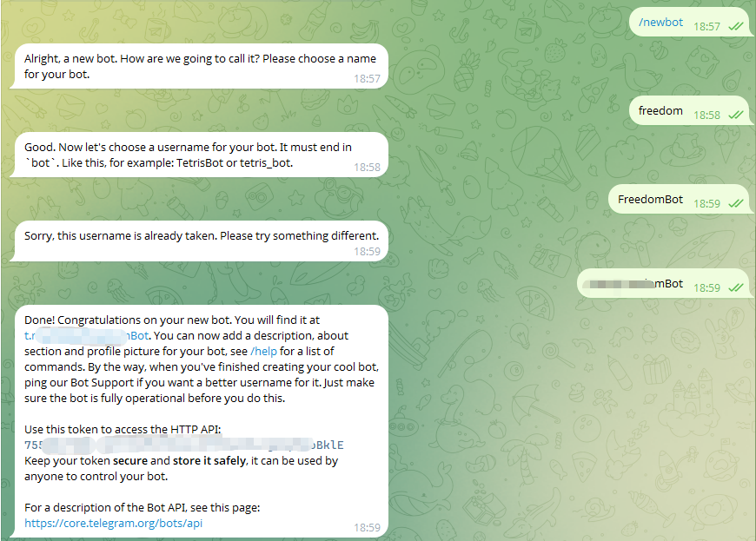Viewport: 756px width, 541px height.
Task: Click the 18:58 timestamp on the 'Good' message
Action: [367, 167]
